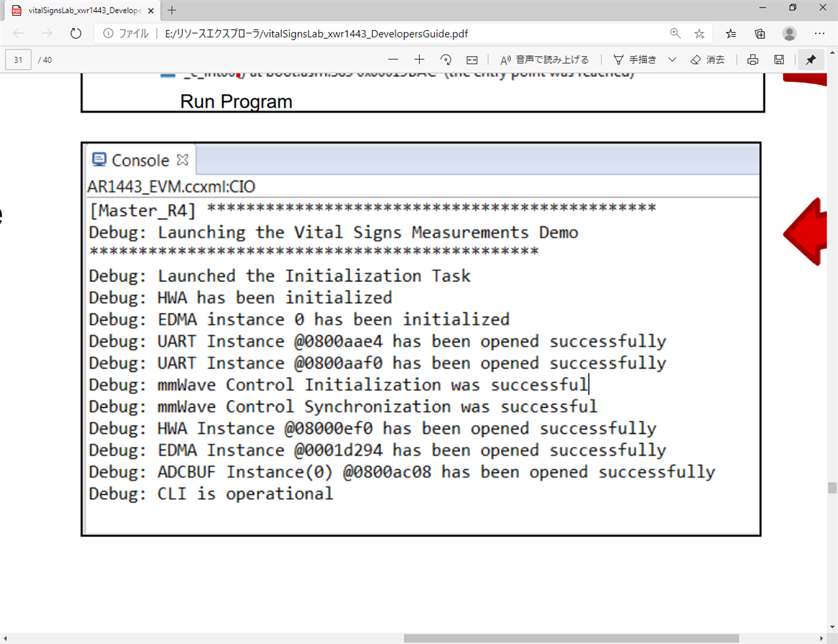This screenshot has height=644, width=838.
Task: Open browser Favorites list
Action: [730, 33]
